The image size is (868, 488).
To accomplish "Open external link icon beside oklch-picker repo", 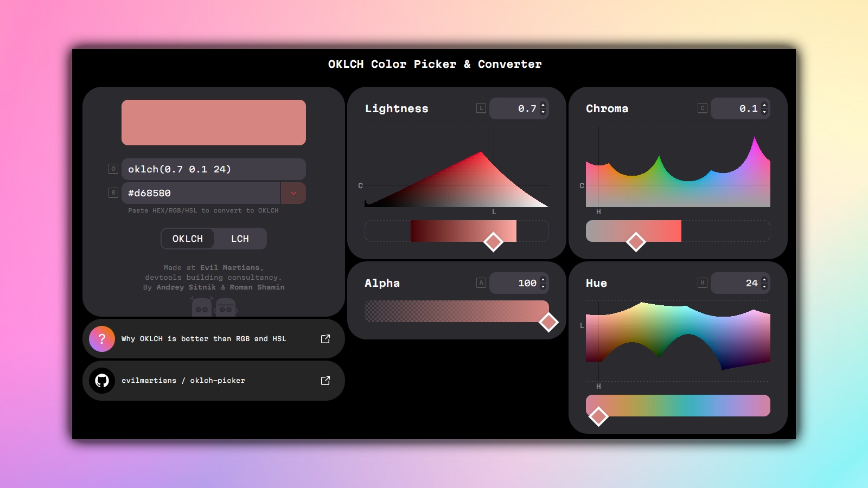I will (x=325, y=381).
